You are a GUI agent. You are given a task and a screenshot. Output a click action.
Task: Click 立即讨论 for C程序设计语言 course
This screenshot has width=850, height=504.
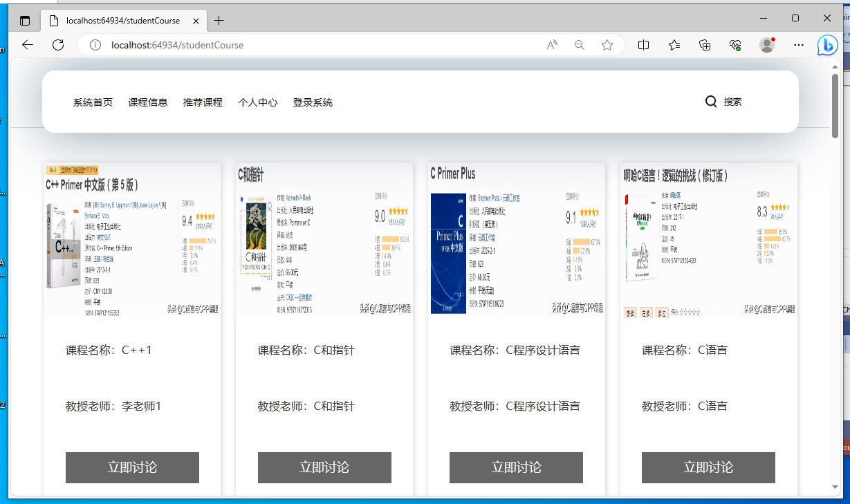[516, 467]
